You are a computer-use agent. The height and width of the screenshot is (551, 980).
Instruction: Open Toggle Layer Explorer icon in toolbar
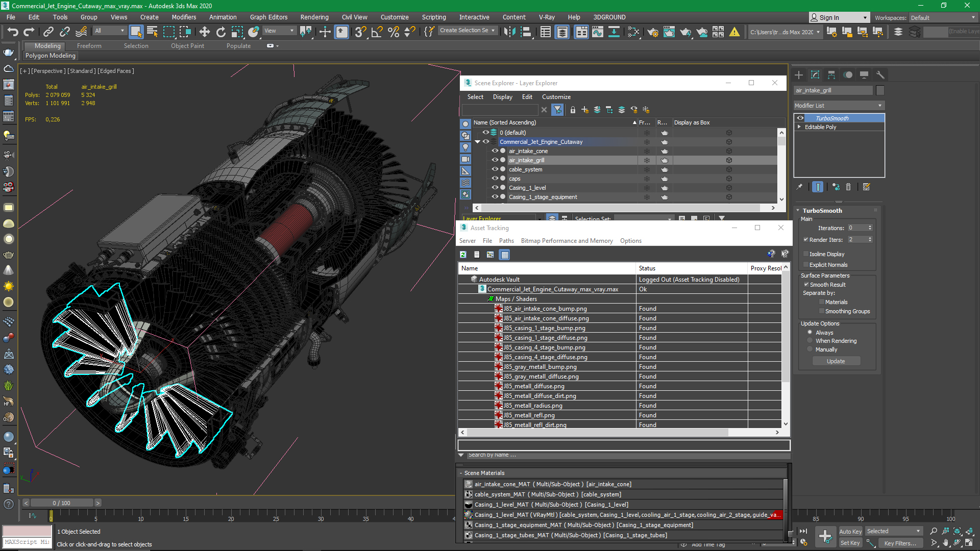(x=562, y=32)
